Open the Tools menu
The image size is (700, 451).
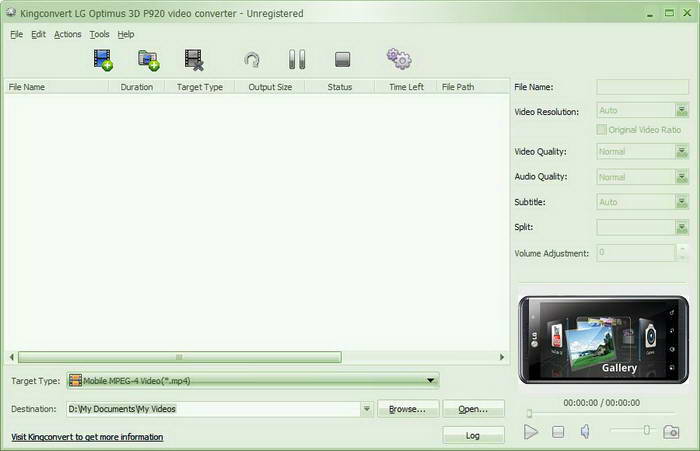pos(99,34)
